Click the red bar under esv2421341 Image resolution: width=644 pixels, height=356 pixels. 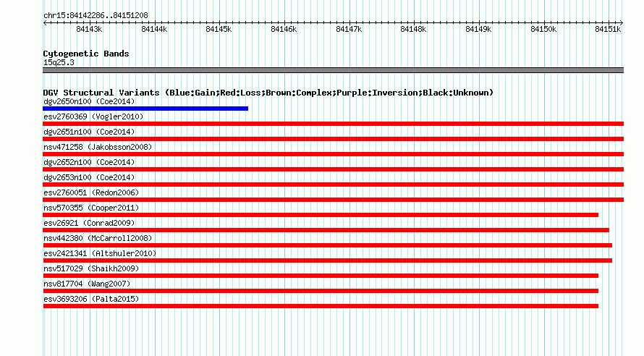pos(327,260)
